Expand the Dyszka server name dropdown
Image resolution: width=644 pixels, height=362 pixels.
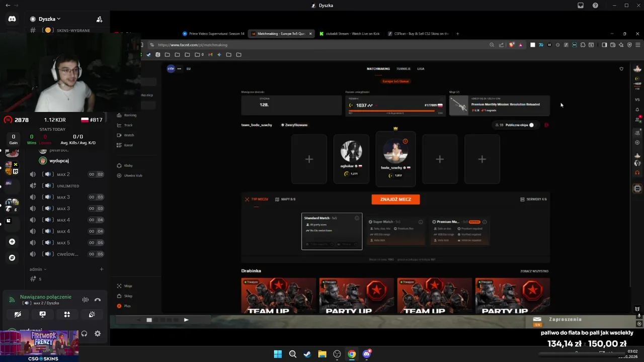pyautogui.click(x=49, y=19)
